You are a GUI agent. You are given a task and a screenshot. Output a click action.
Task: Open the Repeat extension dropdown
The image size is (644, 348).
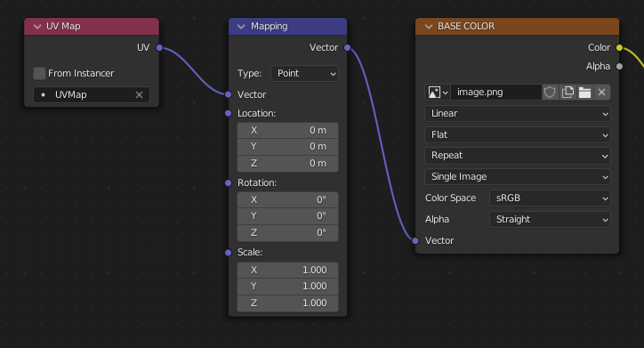coord(518,156)
